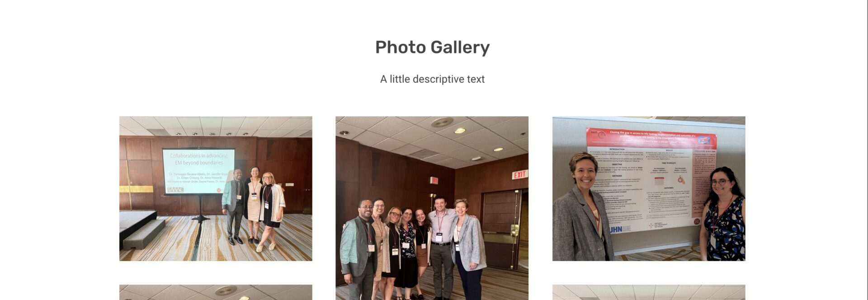
Task: Open the presentation slide photo thumbnail
Action: coord(216,188)
